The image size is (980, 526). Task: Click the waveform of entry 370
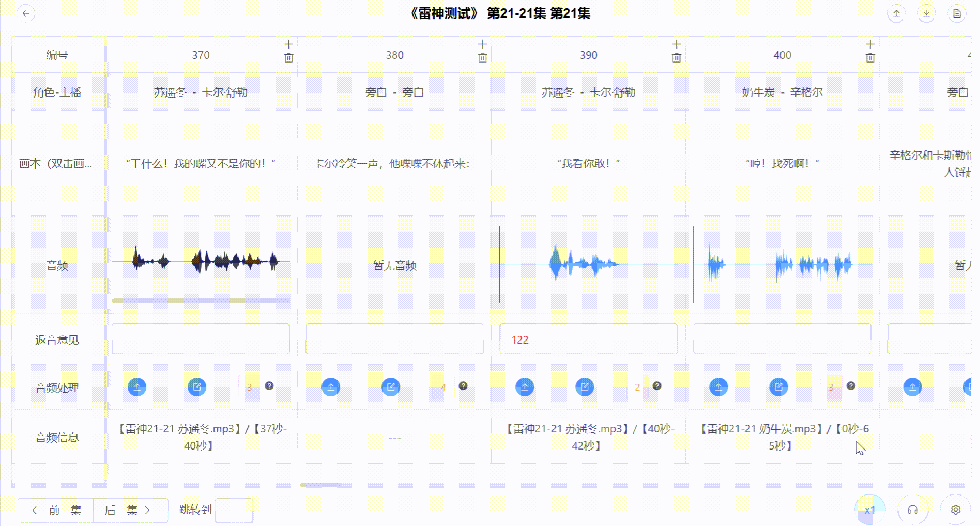coord(201,261)
